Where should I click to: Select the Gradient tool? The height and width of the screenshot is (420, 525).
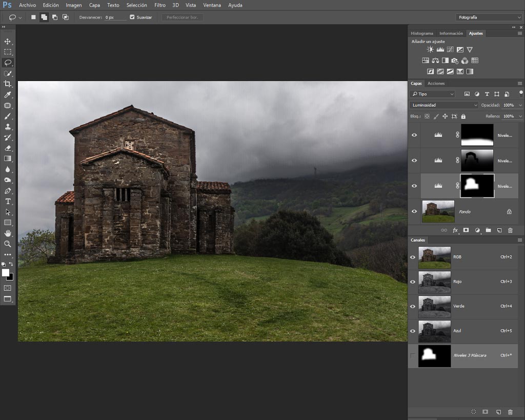pyautogui.click(x=7, y=159)
